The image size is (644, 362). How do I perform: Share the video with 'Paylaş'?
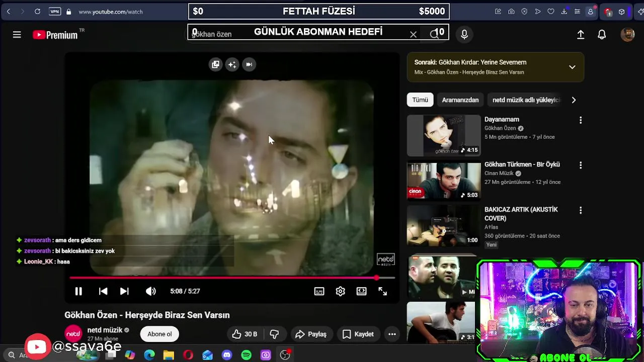(311, 334)
